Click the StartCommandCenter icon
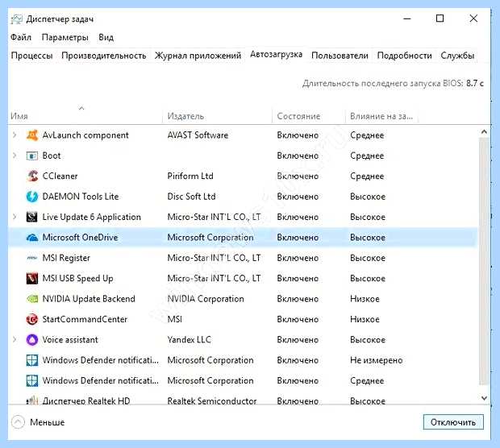The height and width of the screenshot is (448, 500). click(32, 319)
